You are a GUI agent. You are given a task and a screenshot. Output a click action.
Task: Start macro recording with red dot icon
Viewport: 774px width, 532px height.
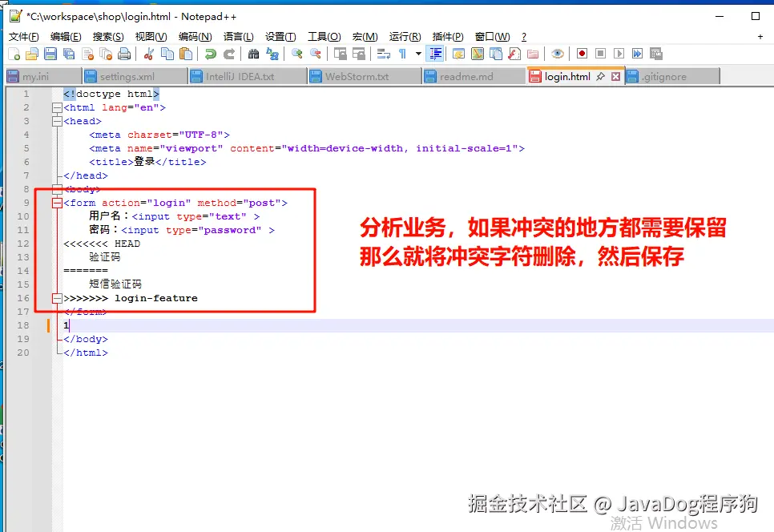pyautogui.click(x=582, y=54)
